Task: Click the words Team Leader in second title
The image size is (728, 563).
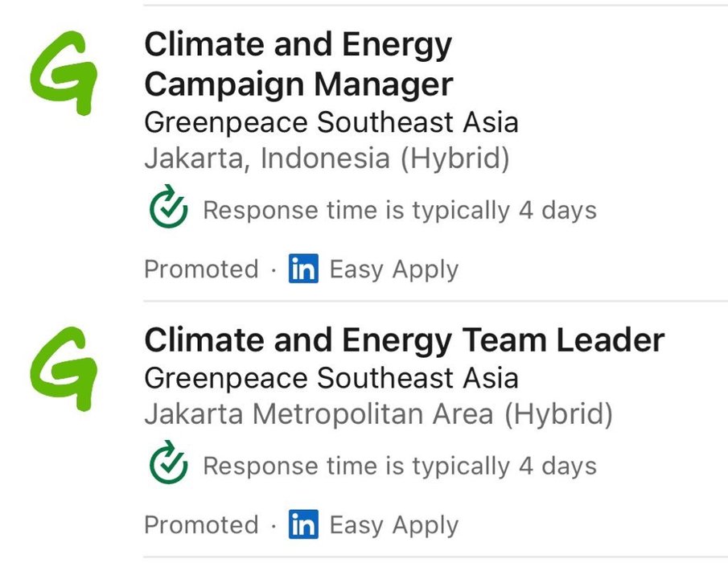Action: coord(563,339)
